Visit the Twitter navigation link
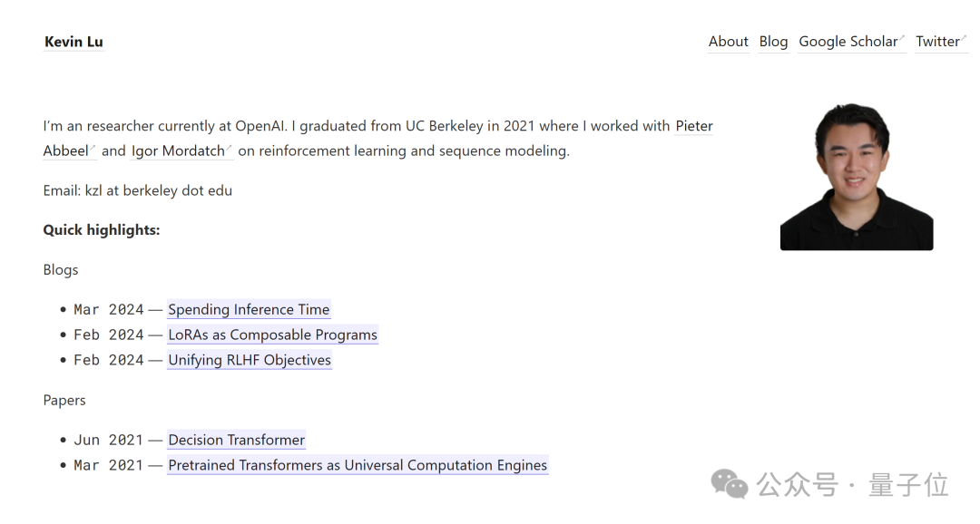This screenshot has width=980, height=524. tap(937, 42)
